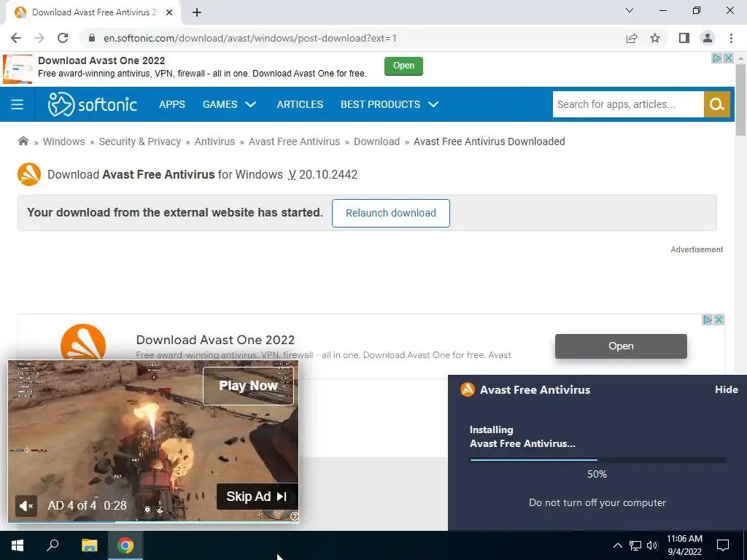Search tabs with the chevron button
Viewport: 747px width, 560px height.
point(630,10)
